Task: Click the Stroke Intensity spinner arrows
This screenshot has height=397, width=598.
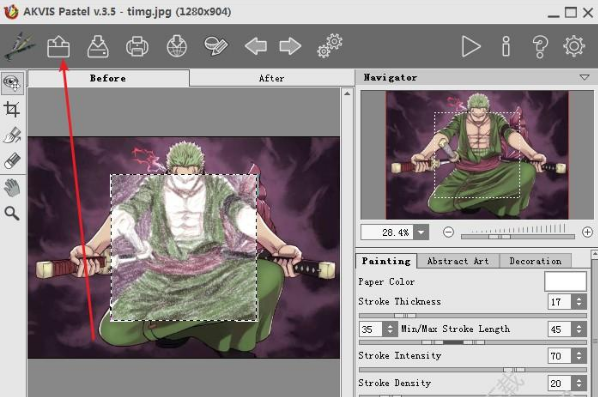Action: tap(579, 356)
